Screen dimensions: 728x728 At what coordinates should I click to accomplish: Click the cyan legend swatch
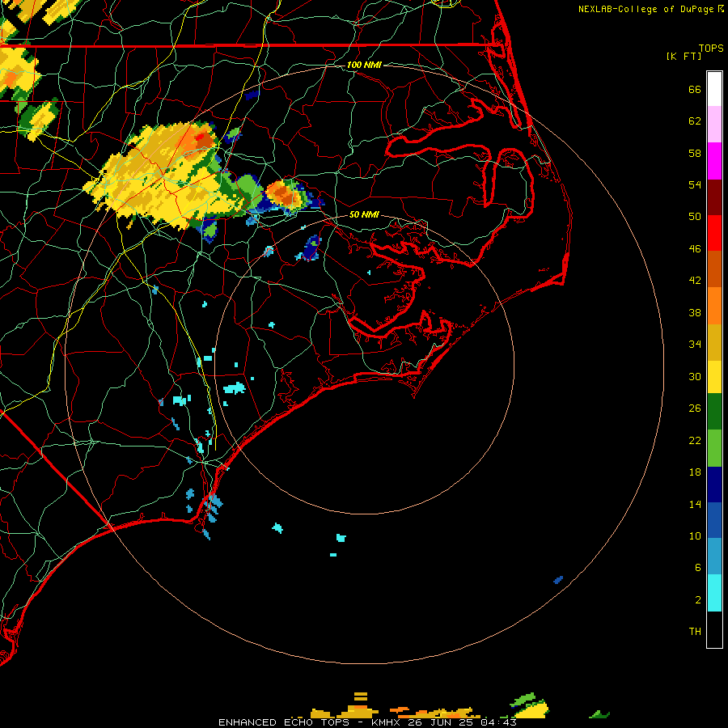(x=714, y=593)
